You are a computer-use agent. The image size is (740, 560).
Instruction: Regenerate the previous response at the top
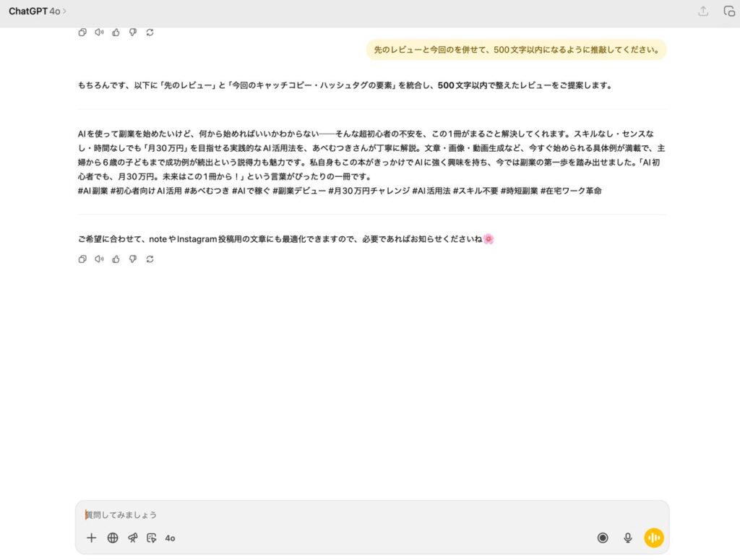point(150,32)
